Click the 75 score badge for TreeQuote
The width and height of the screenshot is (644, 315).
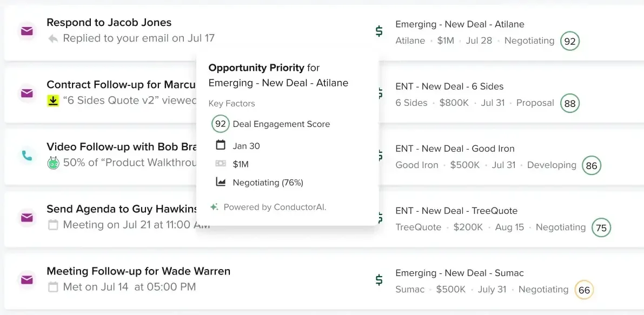tap(601, 228)
